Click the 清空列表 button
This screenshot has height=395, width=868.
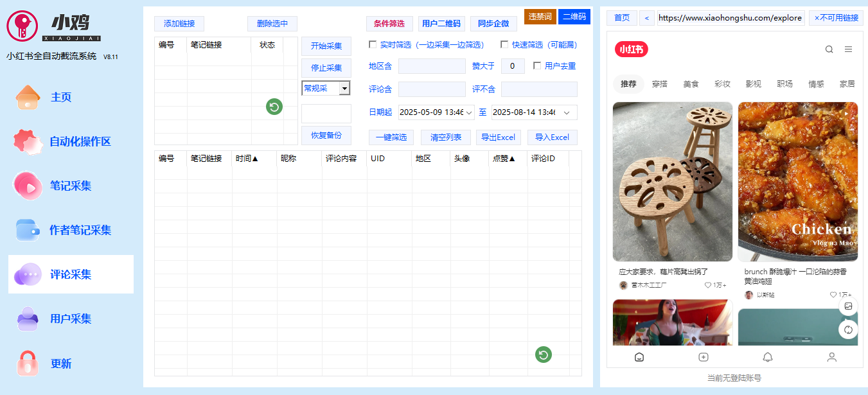(446, 137)
